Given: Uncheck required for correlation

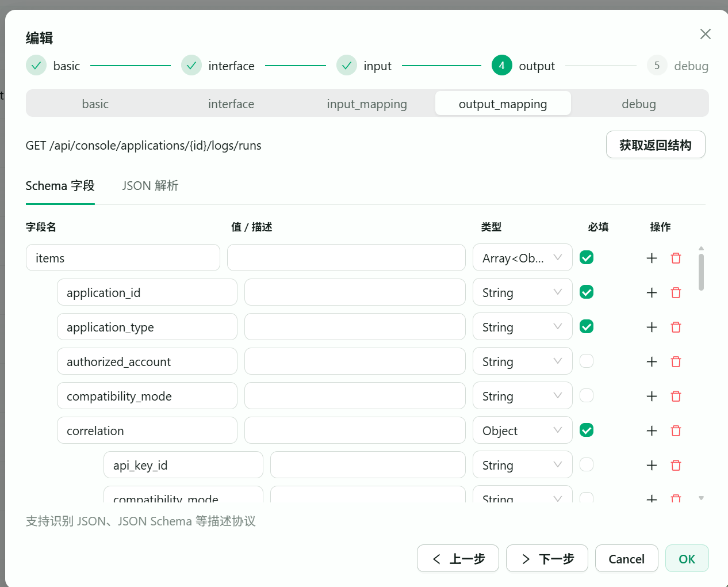Looking at the screenshot, I should [x=587, y=430].
